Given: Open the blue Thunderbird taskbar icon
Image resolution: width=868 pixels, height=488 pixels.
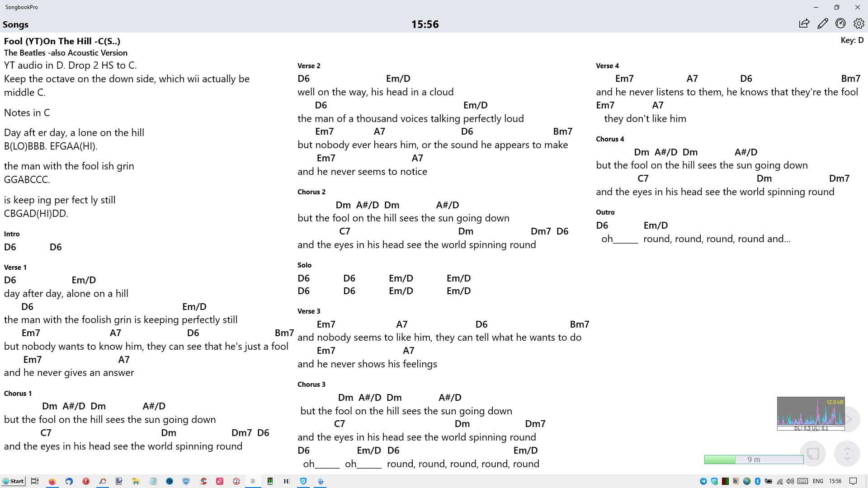Looking at the screenshot, I should (69, 481).
